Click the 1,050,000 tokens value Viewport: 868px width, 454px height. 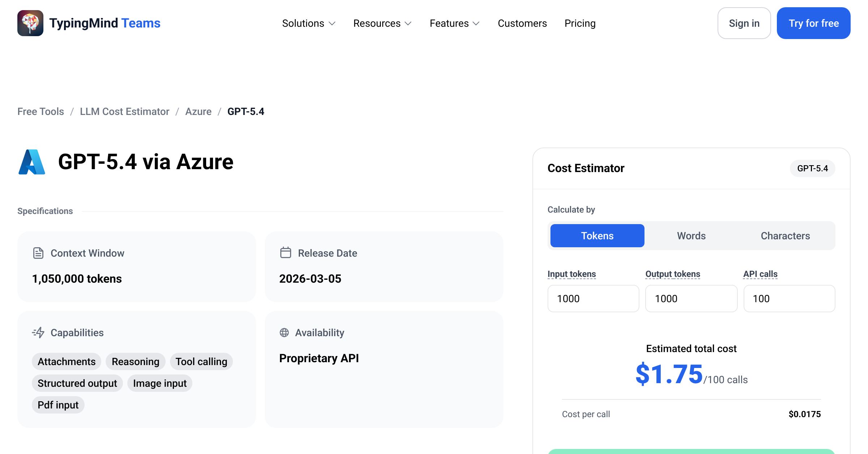coord(77,279)
